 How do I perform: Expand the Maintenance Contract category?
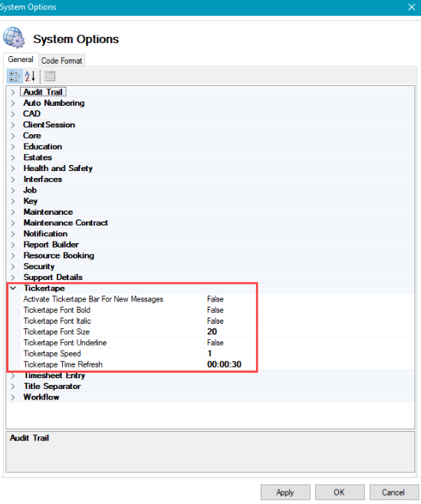tap(13, 222)
